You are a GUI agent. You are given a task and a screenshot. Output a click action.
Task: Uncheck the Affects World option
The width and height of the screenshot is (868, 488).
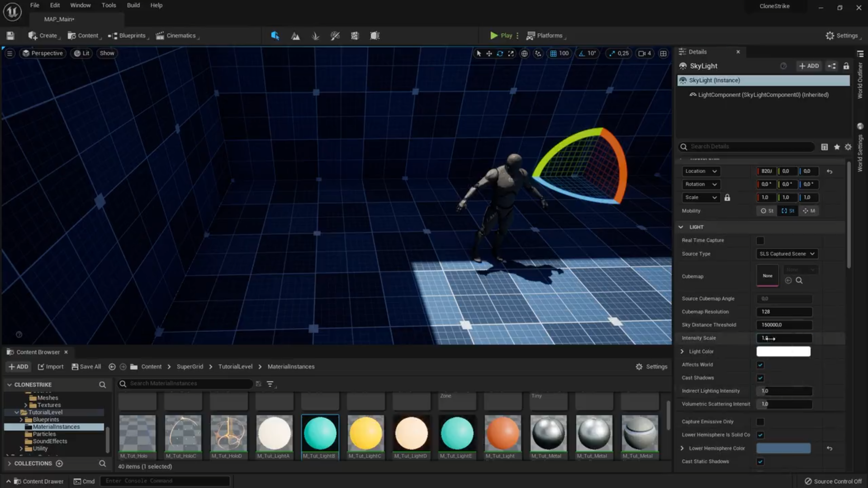pyautogui.click(x=760, y=365)
